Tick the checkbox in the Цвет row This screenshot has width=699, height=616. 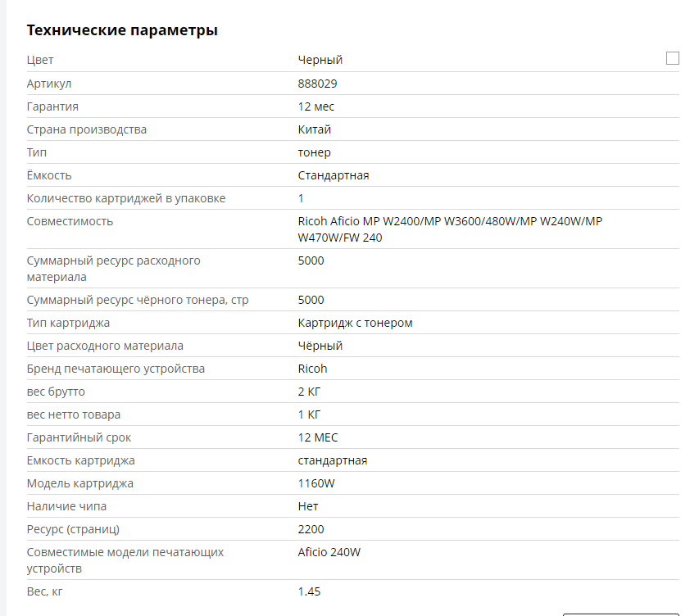pos(672,58)
